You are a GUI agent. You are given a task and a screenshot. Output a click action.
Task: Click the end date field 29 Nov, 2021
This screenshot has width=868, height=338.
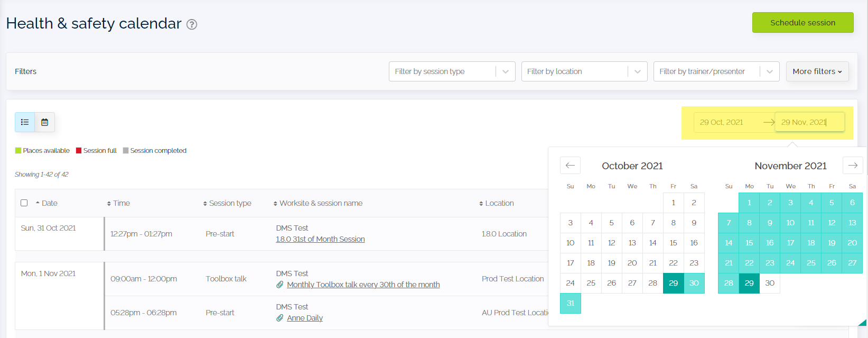coord(810,122)
